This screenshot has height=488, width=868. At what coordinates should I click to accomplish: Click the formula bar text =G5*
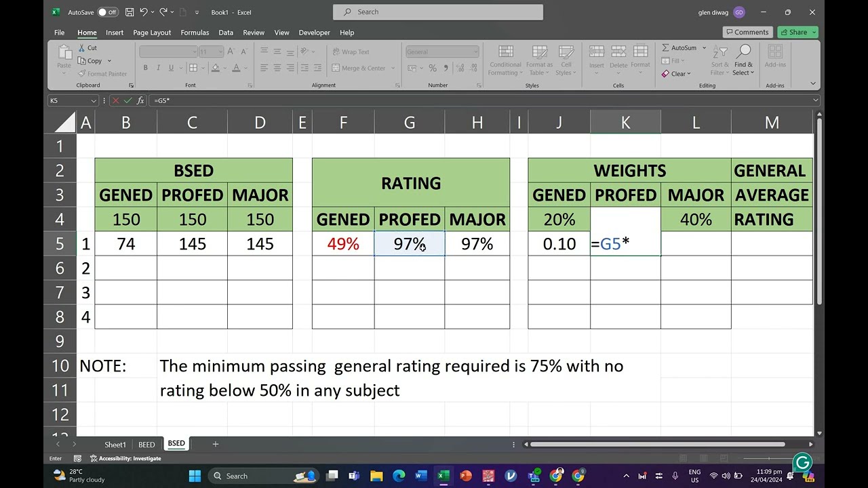[x=162, y=100]
